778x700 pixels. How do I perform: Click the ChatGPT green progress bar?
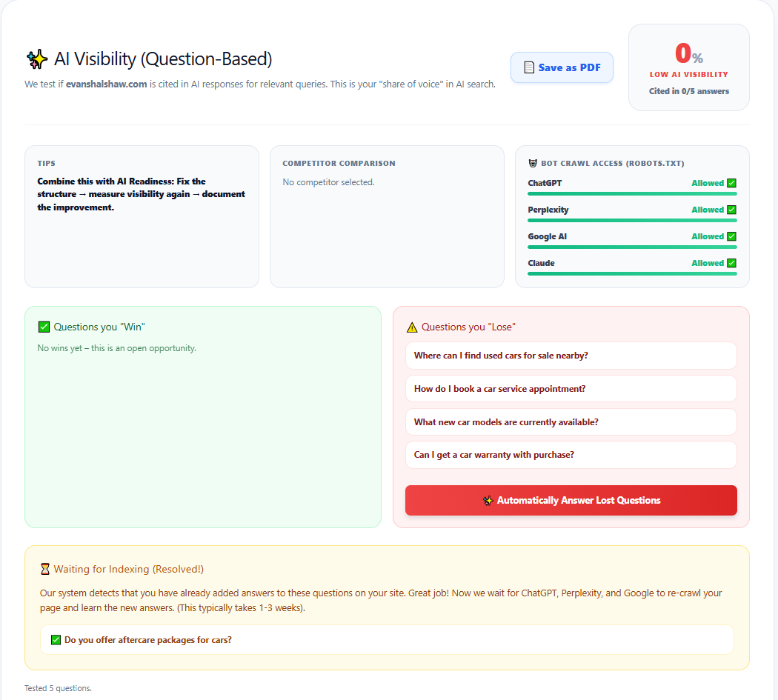tap(632, 194)
